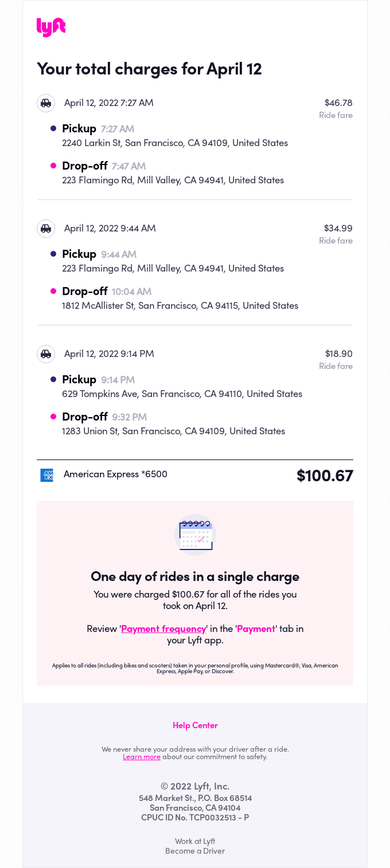The height and width of the screenshot is (868, 390).
Task: Click the 'American Express *6500' card text
Action: (115, 474)
